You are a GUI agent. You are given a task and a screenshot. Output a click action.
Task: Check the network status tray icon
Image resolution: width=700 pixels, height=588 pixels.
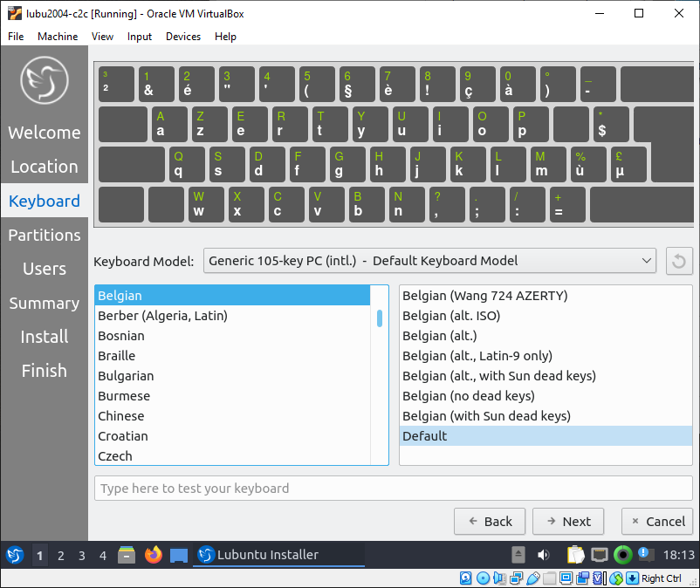(x=600, y=555)
